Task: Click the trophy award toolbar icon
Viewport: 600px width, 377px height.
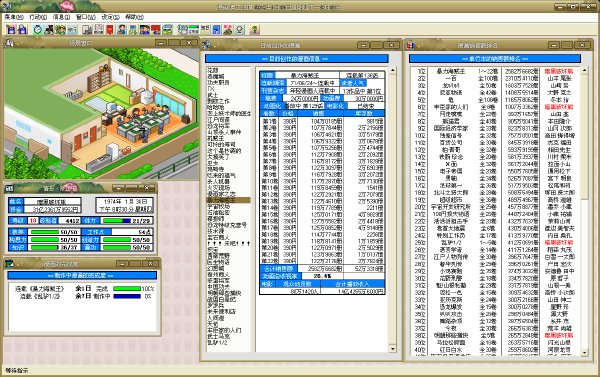Action: coord(240,29)
